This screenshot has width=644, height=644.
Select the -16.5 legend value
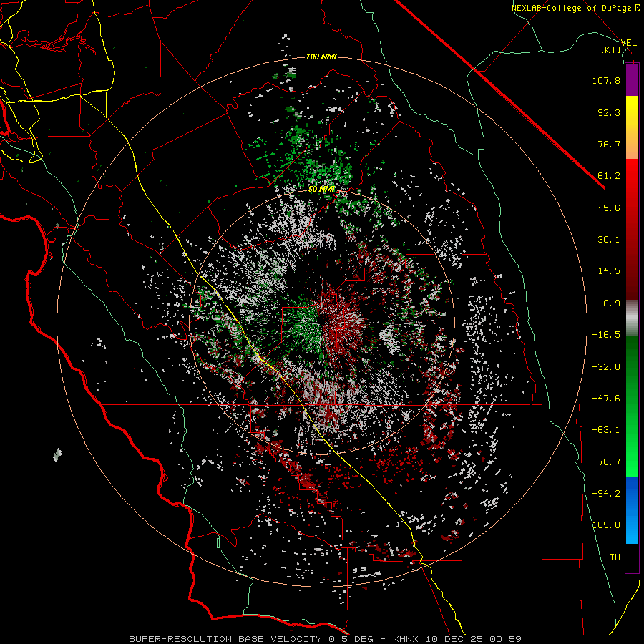coord(606,335)
